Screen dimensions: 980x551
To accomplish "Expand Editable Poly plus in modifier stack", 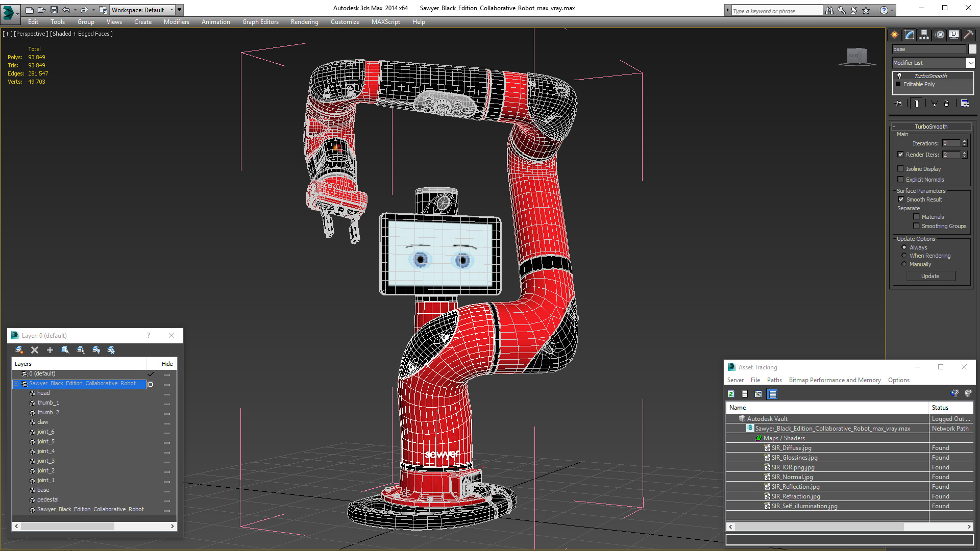I will [898, 84].
